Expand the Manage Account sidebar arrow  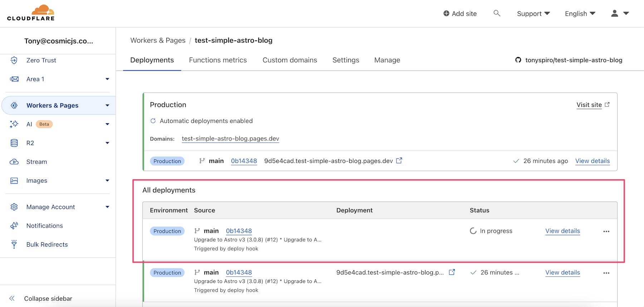(107, 207)
